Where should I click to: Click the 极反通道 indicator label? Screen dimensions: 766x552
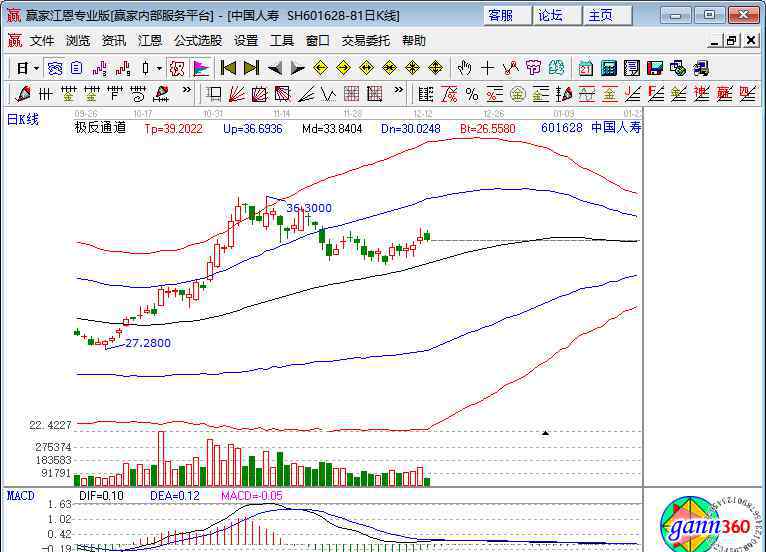pos(100,128)
